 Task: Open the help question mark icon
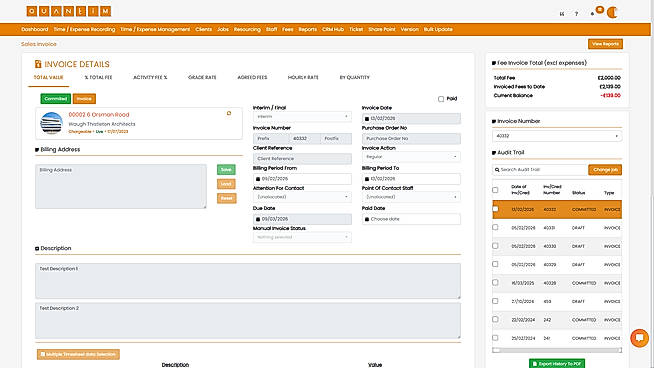point(576,14)
